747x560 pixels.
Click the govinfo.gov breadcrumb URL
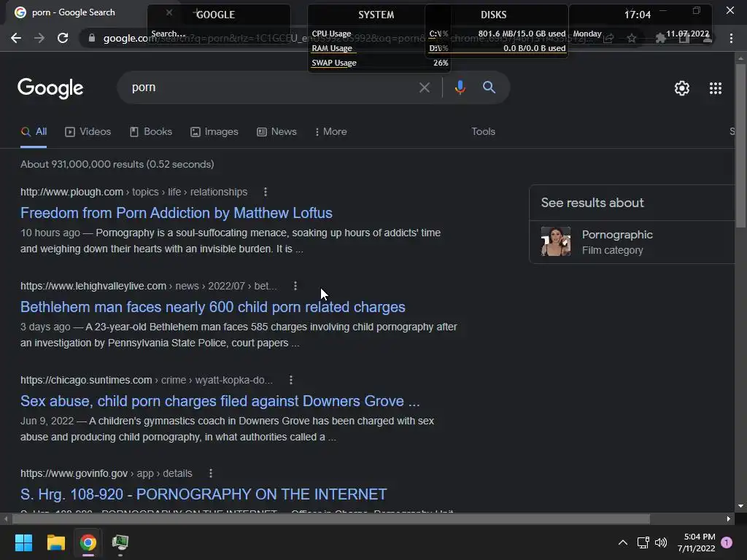pyautogui.click(x=107, y=473)
